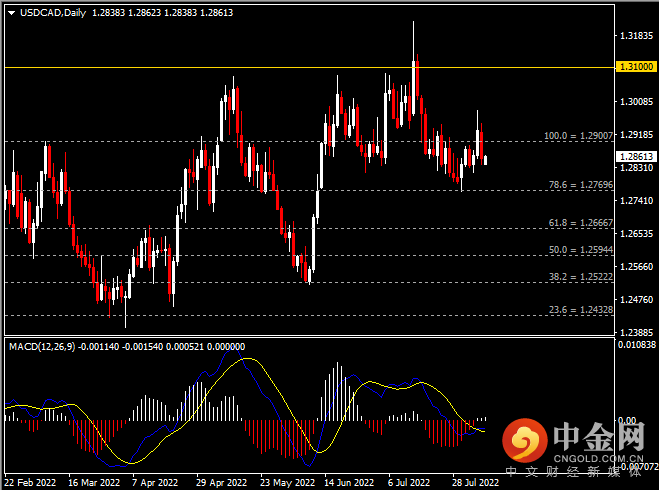Click the 16 Mar 2022 date label
The height and width of the screenshot is (490, 659).
tap(94, 482)
